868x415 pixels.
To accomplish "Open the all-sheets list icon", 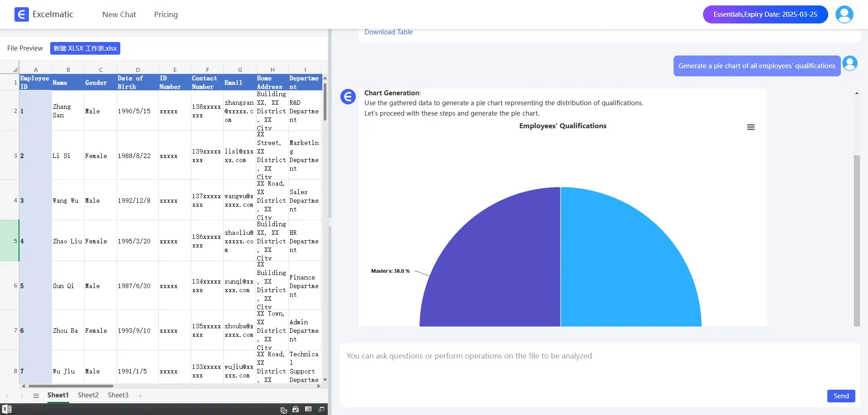I will click(36, 396).
